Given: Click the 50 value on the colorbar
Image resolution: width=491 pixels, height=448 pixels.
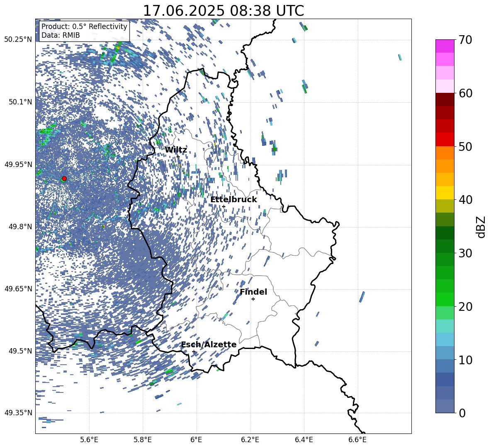Looking at the screenshot, I should (465, 146).
